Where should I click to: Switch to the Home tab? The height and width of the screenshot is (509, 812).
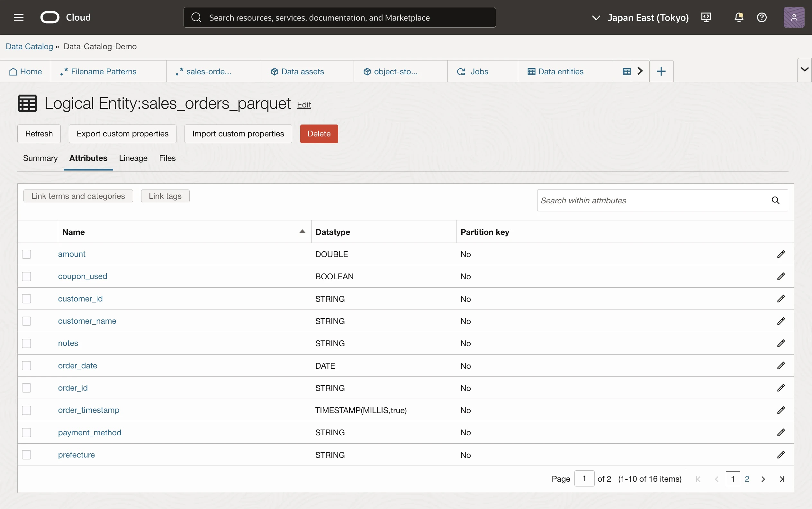pos(25,71)
